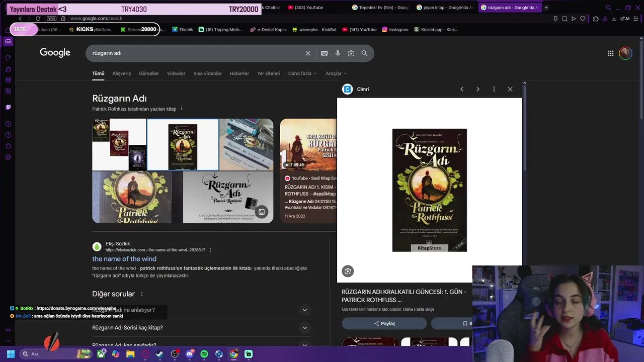
Task: Open 'wiseephe - KickBot' bookmark
Action: [314, 30]
